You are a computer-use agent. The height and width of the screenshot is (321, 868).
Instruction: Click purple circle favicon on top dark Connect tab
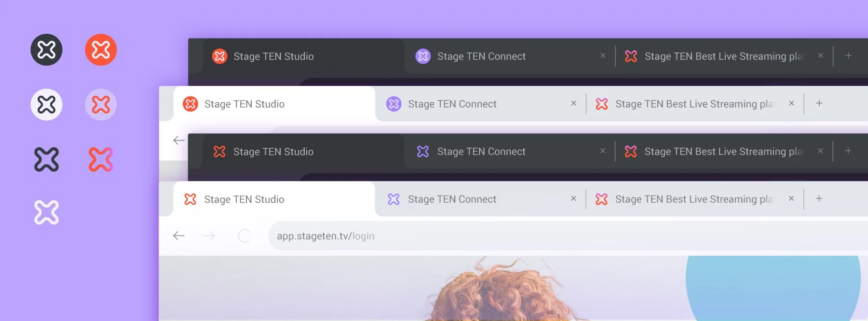[x=423, y=56]
